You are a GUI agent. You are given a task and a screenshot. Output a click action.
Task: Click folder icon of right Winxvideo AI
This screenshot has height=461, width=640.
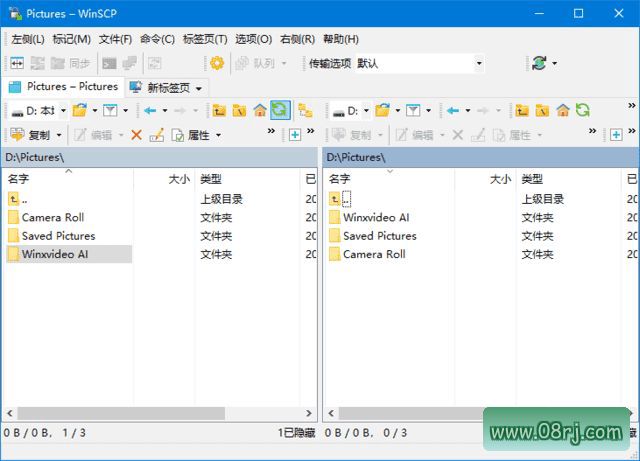pyautogui.click(x=335, y=217)
